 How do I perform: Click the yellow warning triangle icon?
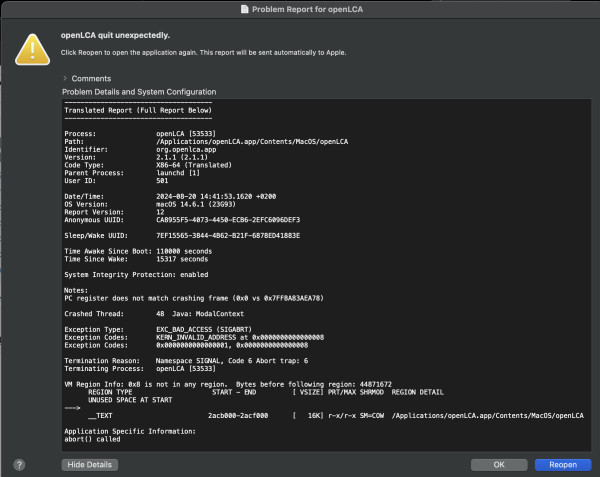[33, 50]
